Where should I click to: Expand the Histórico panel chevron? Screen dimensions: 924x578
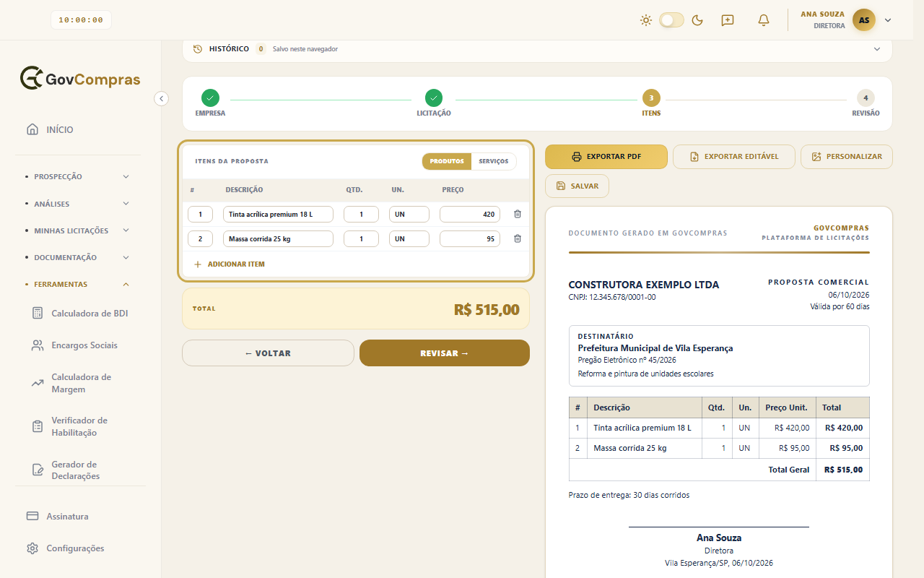point(877,49)
